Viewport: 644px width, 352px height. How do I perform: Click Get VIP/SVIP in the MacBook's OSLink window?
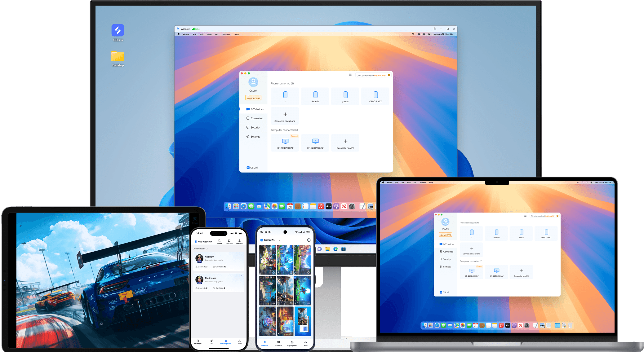point(446,235)
